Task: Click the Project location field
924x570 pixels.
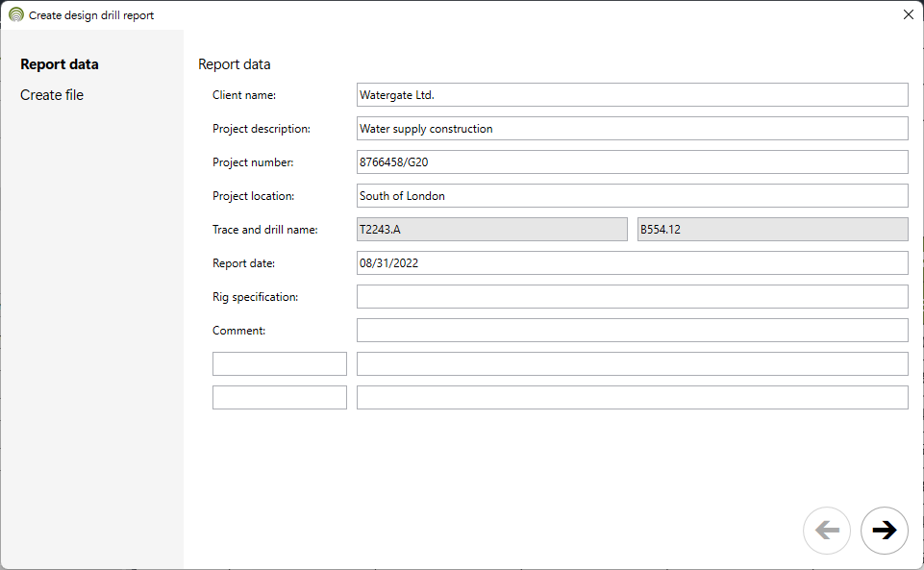Action: click(633, 195)
